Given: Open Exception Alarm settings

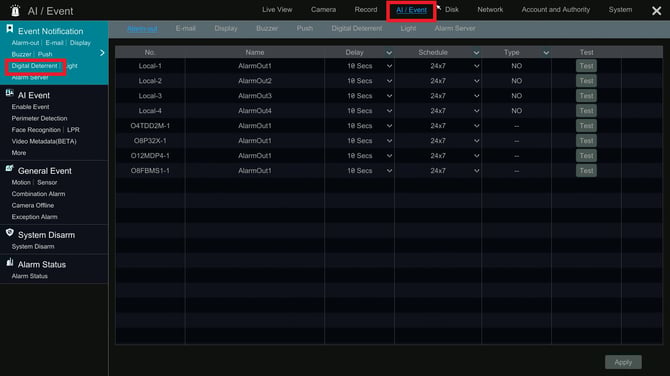Looking at the screenshot, I should 34,217.
